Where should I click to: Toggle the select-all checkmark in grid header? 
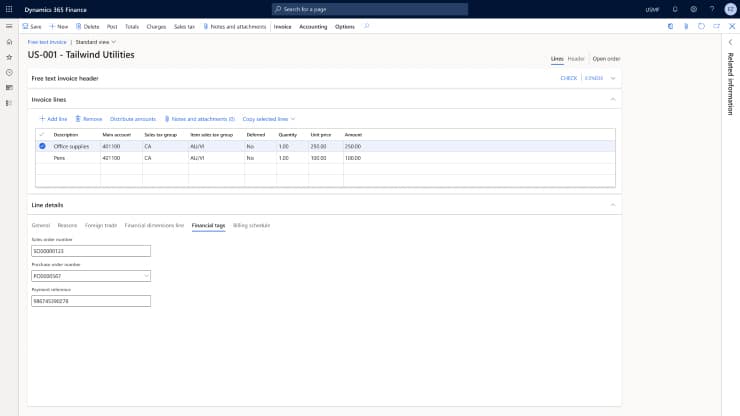(42, 135)
